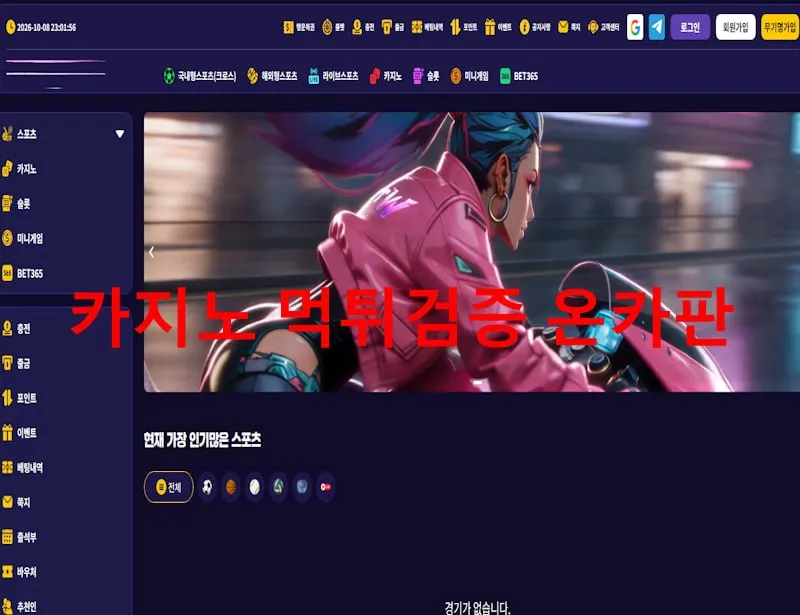Open 고객센터 customer center in the top bar

pos(604,27)
